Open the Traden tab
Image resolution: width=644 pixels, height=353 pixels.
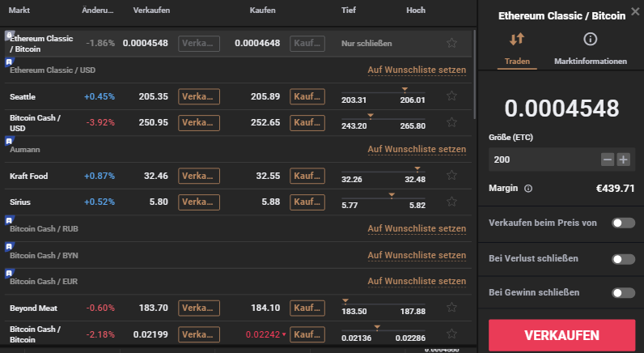click(x=516, y=48)
